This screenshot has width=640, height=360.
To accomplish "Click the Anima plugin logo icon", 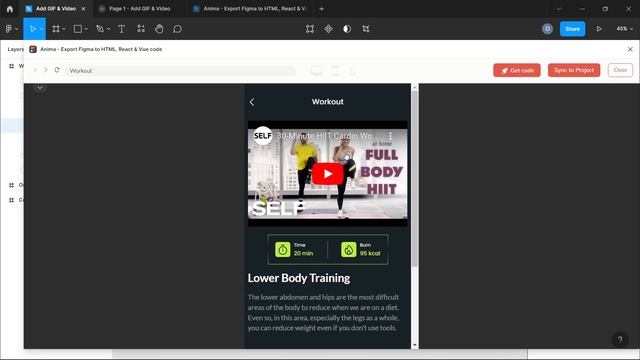I will click(33, 49).
